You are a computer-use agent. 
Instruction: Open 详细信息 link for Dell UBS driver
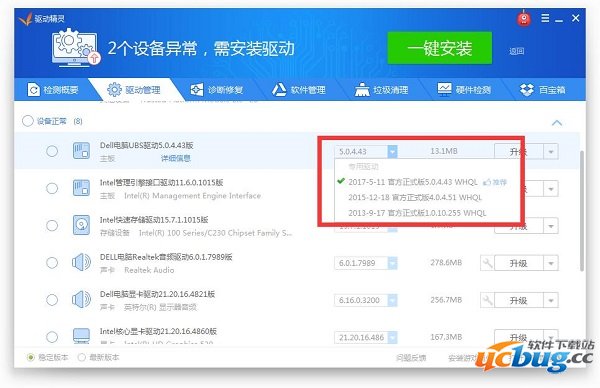click(176, 158)
